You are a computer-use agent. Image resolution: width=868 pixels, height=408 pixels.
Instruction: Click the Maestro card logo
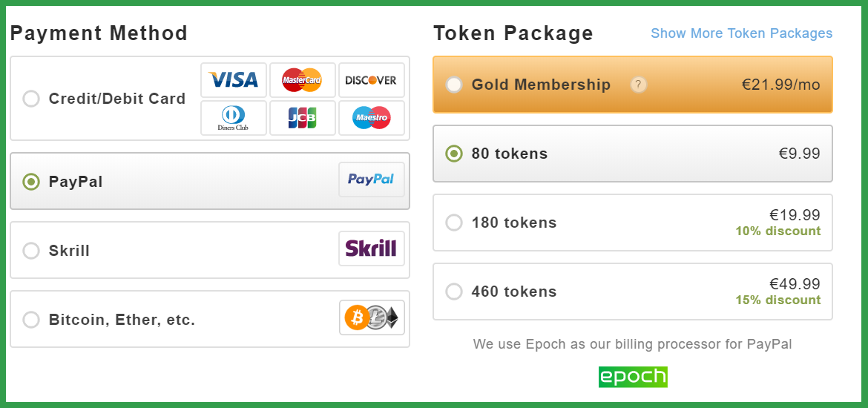coord(372,118)
